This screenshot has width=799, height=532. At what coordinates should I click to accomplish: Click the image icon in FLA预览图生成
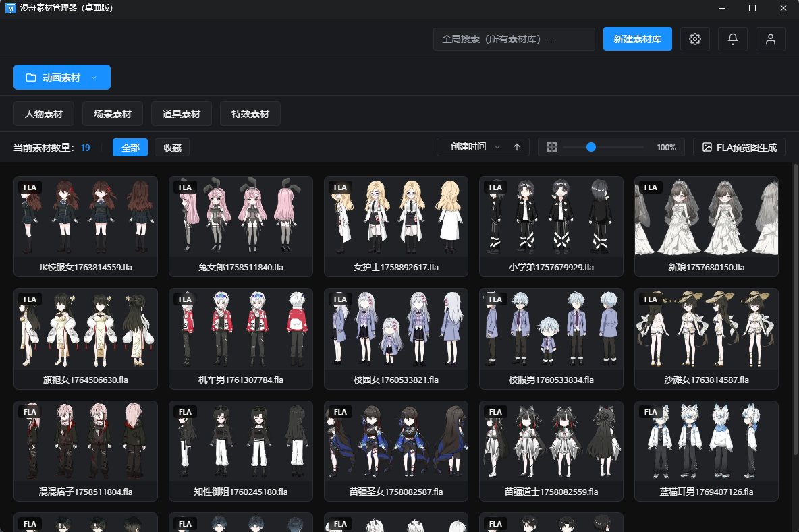tap(707, 147)
